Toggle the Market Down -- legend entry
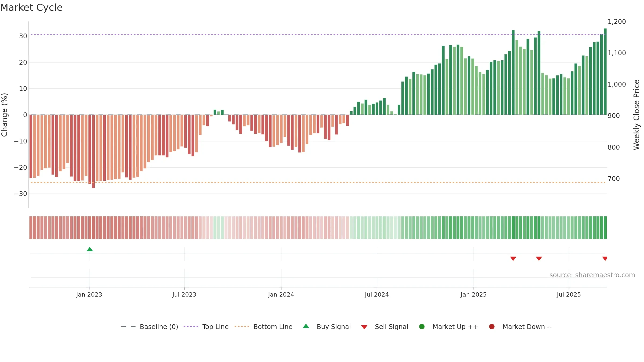 [520, 327]
